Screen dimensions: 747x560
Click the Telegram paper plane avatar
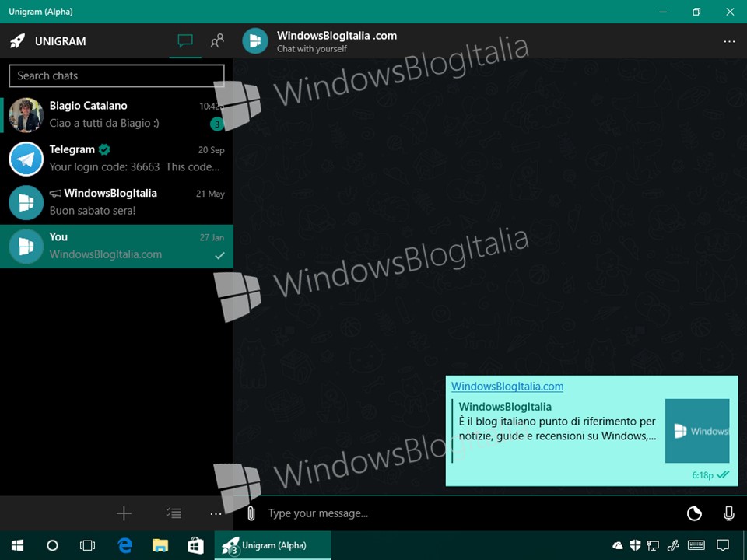[26, 159]
